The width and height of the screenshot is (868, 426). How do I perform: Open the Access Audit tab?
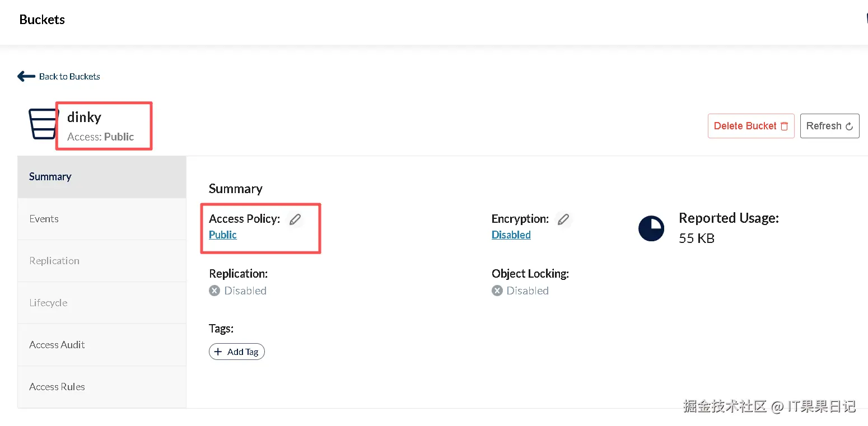(57, 345)
